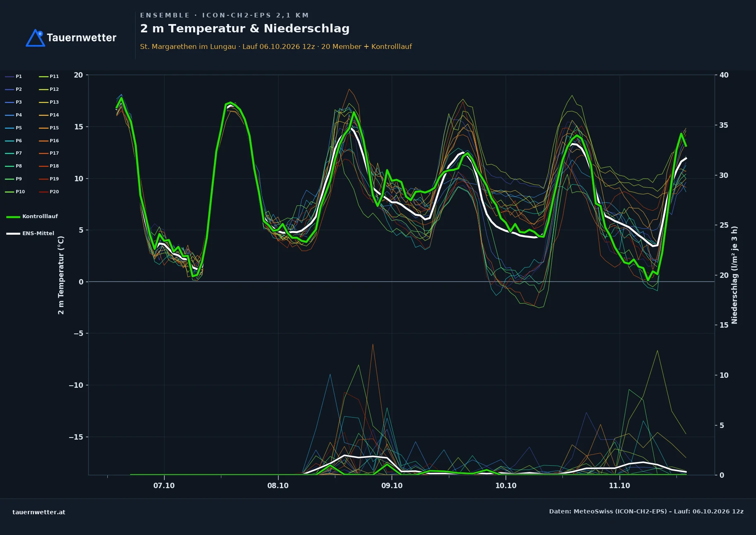Click the P12 legend label
Screen dimensions: 756x535
click(x=54, y=89)
